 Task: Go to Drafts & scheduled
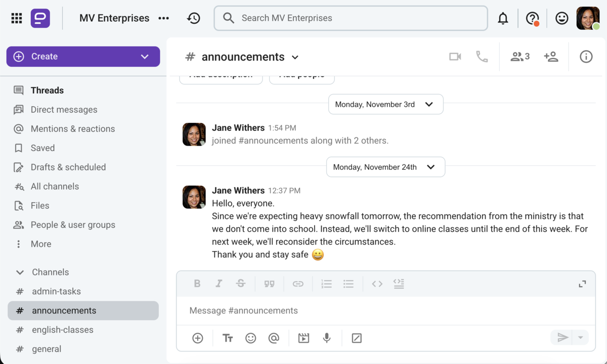point(68,167)
